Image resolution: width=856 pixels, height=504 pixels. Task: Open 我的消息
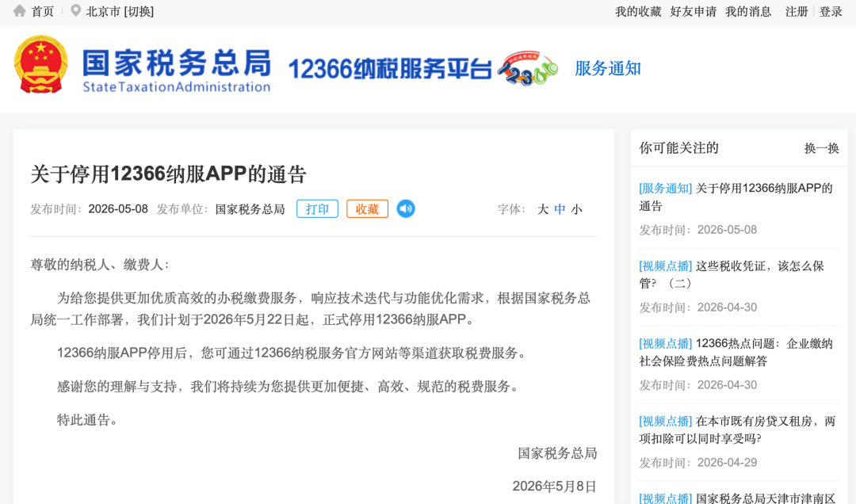[748, 11]
